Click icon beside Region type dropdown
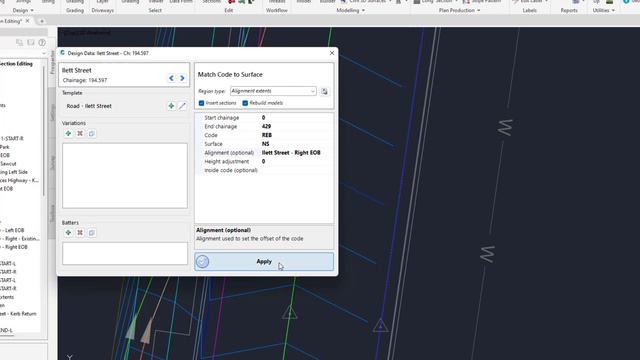Viewport: 640px width, 360px height. 324,91
